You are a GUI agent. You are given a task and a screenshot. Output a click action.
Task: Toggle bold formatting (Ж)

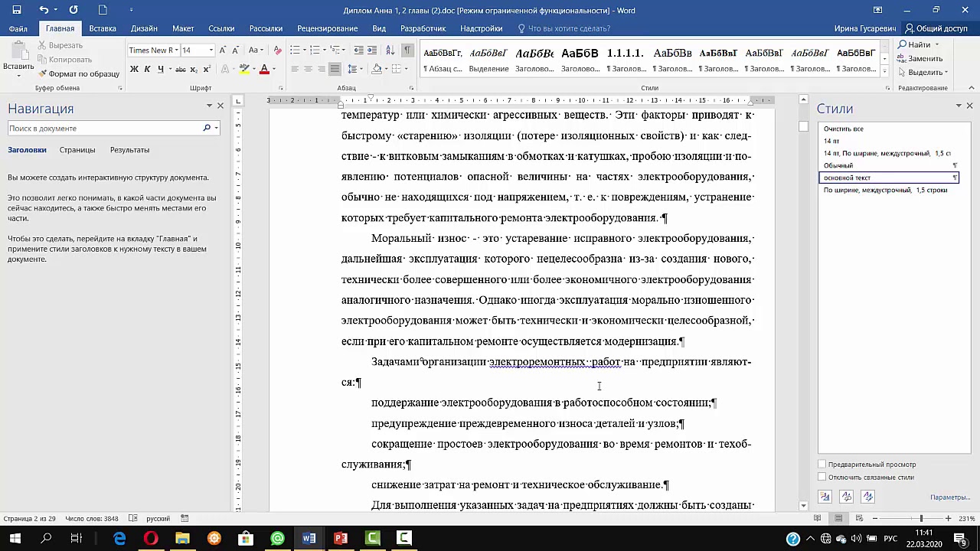tap(134, 69)
